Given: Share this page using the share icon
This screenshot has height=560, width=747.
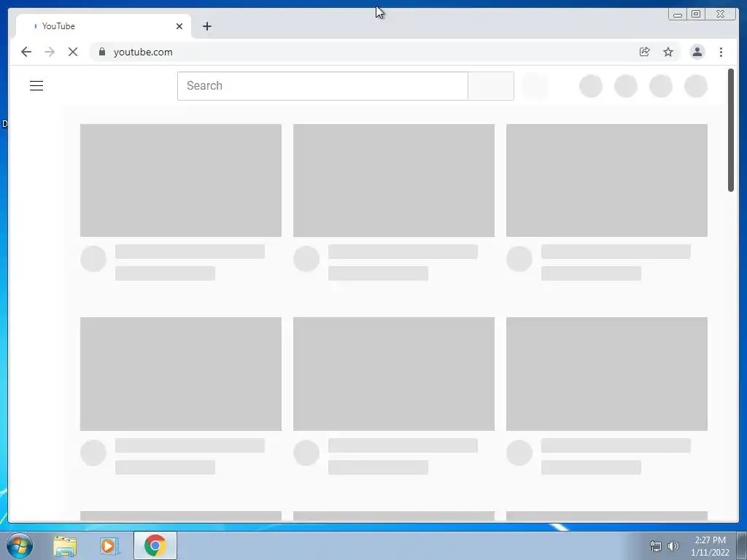Looking at the screenshot, I should (x=645, y=52).
